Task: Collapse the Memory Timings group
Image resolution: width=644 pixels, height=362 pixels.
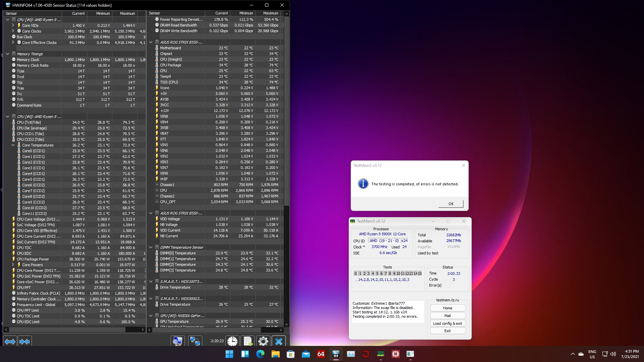Action: pyautogui.click(x=7, y=54)
